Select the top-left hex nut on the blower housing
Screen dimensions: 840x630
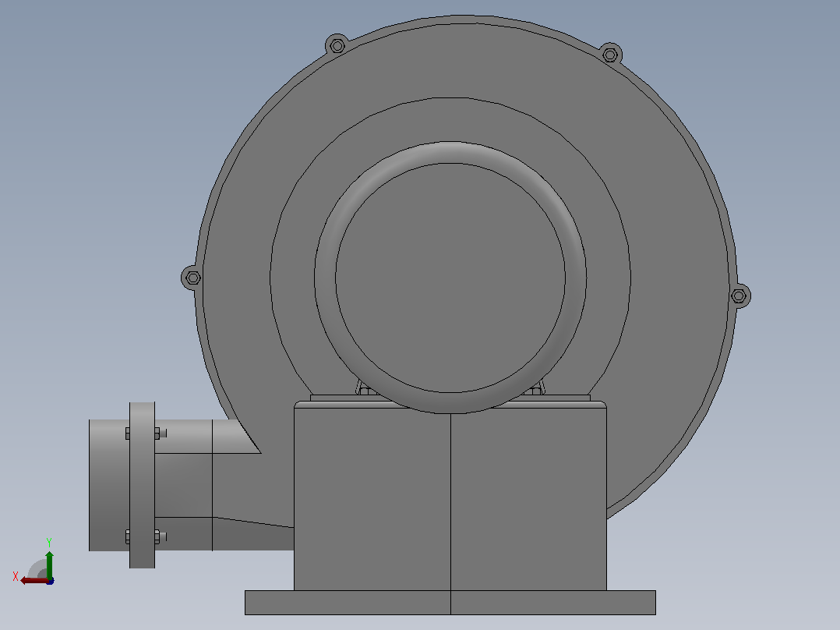pyautogui.click(x=337, y=46)
